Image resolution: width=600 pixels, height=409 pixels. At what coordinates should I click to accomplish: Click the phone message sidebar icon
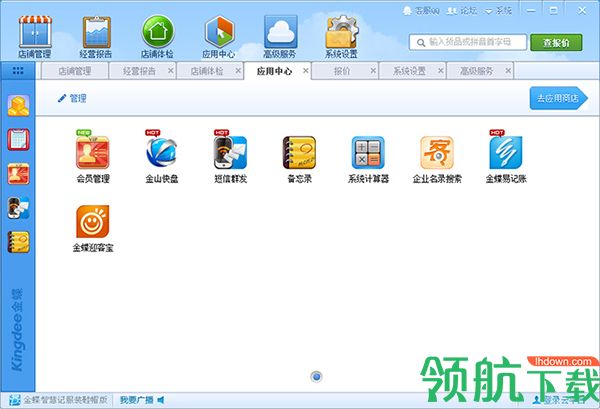(x=18, y=208)
